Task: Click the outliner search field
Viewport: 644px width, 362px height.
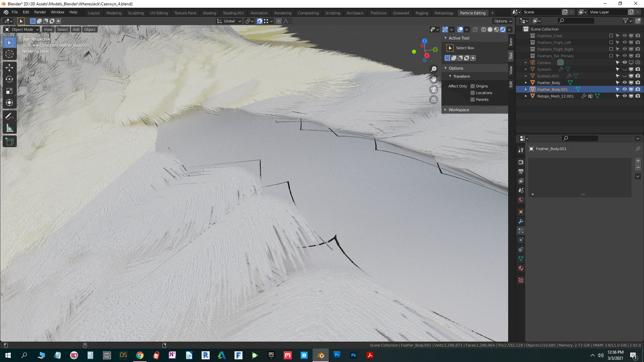Action: click(x=576, y=21)
